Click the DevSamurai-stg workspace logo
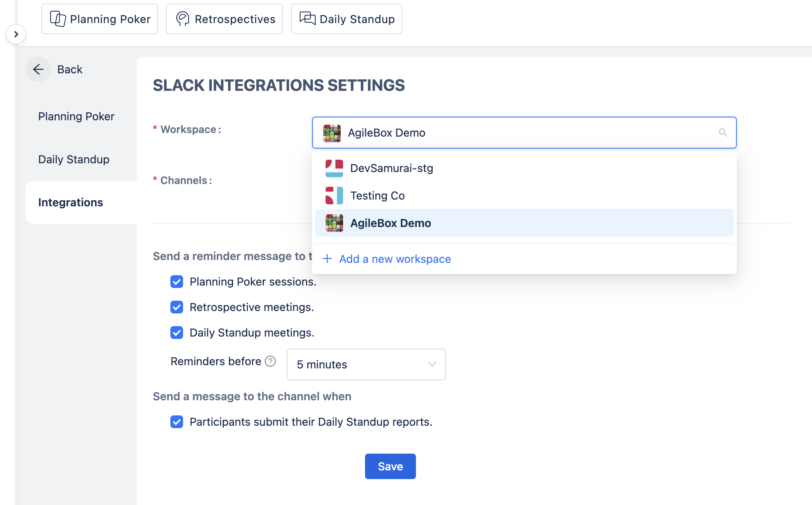 (x=334, y=168)
